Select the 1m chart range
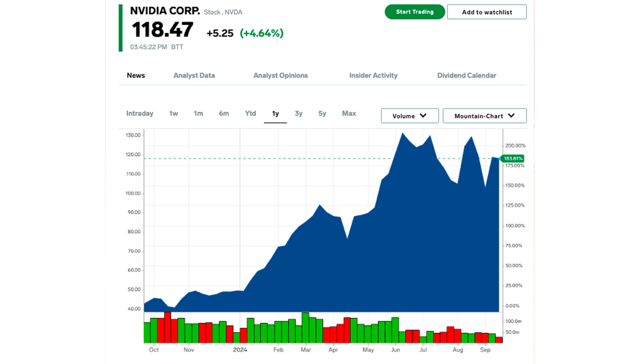Screen dimensions: 640x364 click(198, 114)
